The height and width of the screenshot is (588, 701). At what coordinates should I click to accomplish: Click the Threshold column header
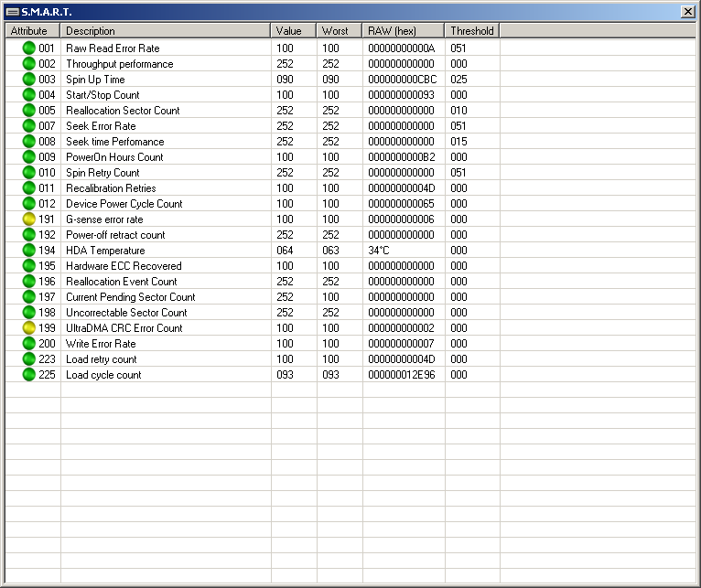(471, 30)
